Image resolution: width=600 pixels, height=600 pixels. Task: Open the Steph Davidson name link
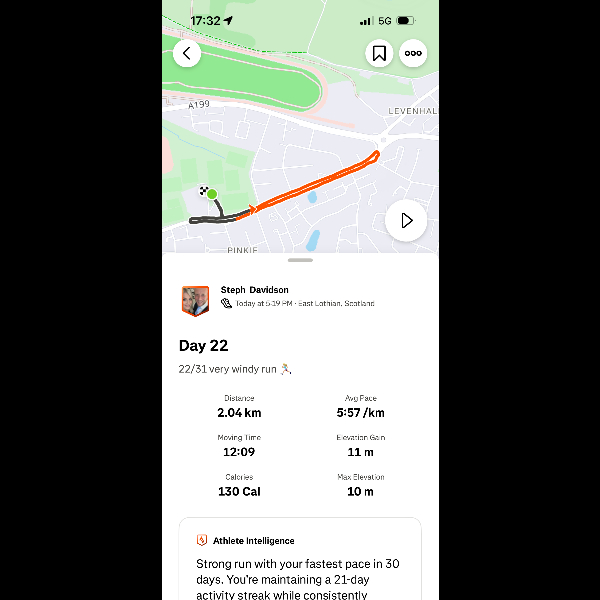click(254, 290)
